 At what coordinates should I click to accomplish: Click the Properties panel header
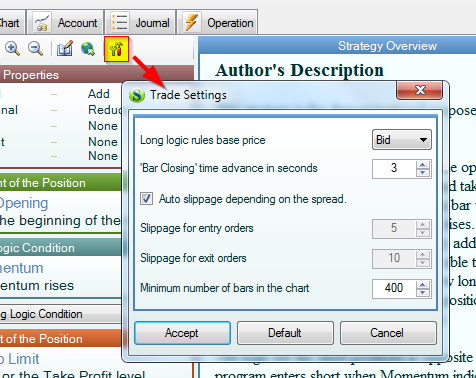[x=97, y=75]
